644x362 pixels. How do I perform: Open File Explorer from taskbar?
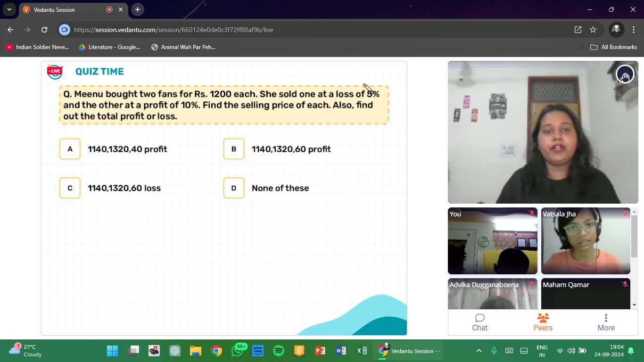coord(196,351)
